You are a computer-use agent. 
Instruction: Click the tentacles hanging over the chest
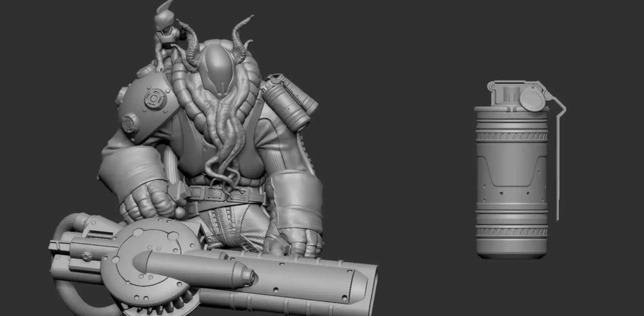coord(224,136)
